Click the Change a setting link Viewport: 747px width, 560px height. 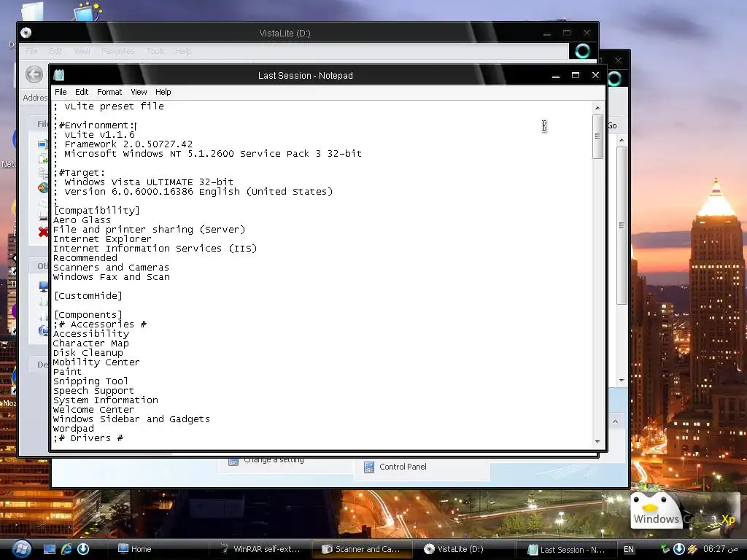click(x=274, y=460)
